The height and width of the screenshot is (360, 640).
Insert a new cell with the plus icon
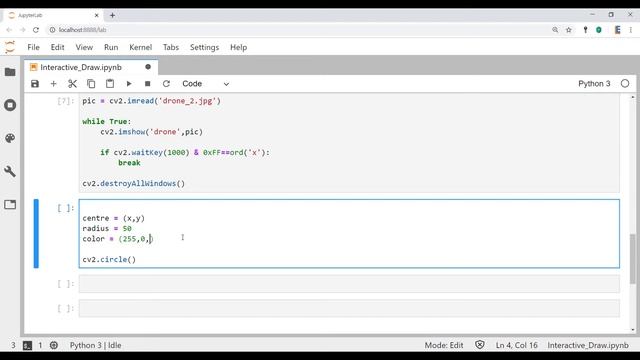[x=53, y=84]
